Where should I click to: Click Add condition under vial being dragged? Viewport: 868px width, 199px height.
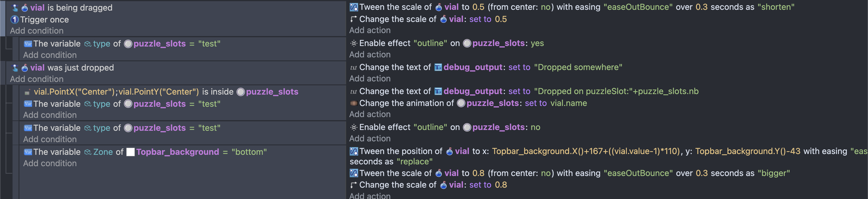tap(37, 31)
